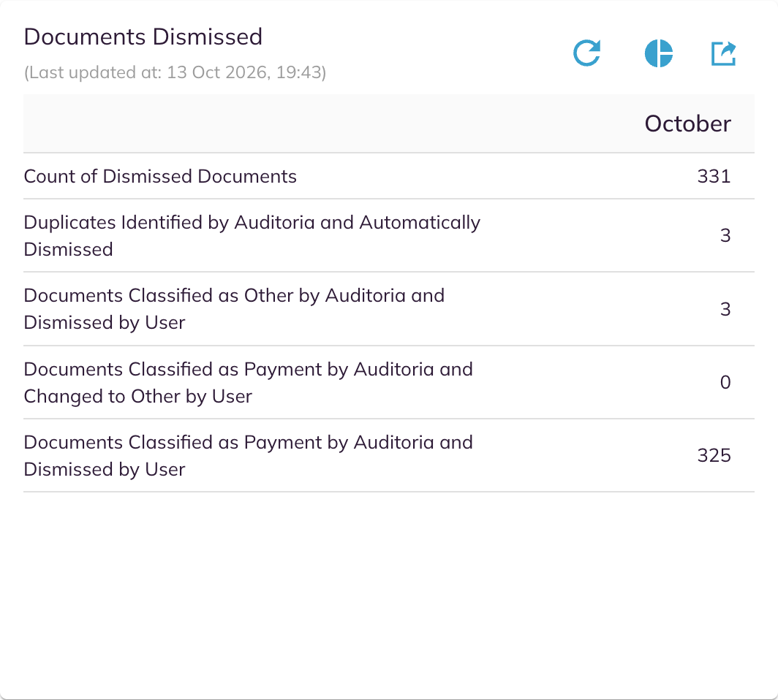The image size is (778, 700).
Task: Click value 3 for Classified as Other row
Action: 725,309
